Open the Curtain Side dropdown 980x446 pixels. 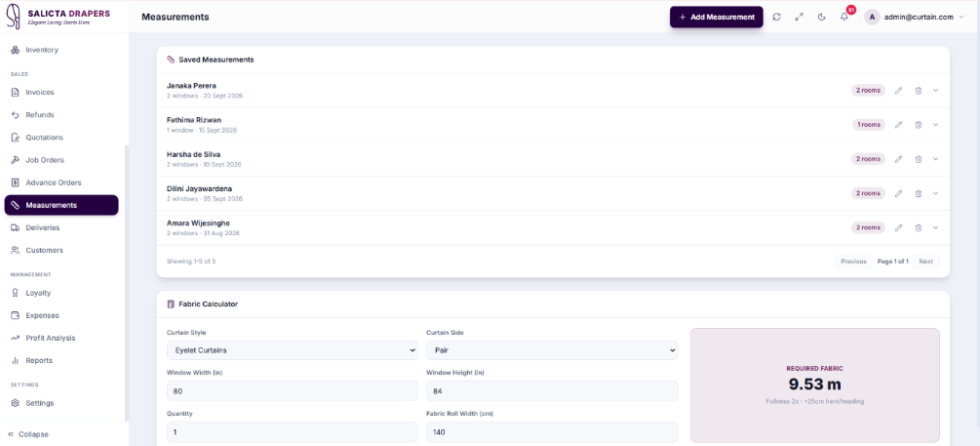click(x=552, y=350)
